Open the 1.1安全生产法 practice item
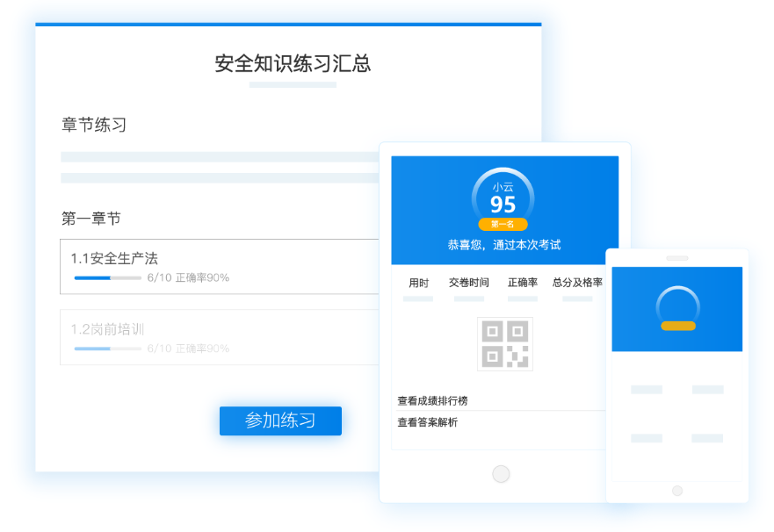The width and height of the screenshot is (774, 532). tap(114, 258)
